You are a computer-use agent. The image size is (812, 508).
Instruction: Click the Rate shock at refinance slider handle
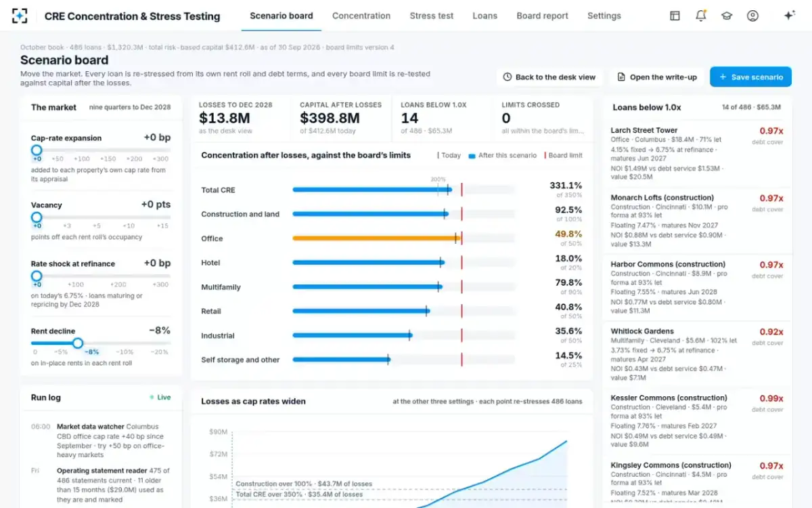pyautogui.click(x=37, y=276)
